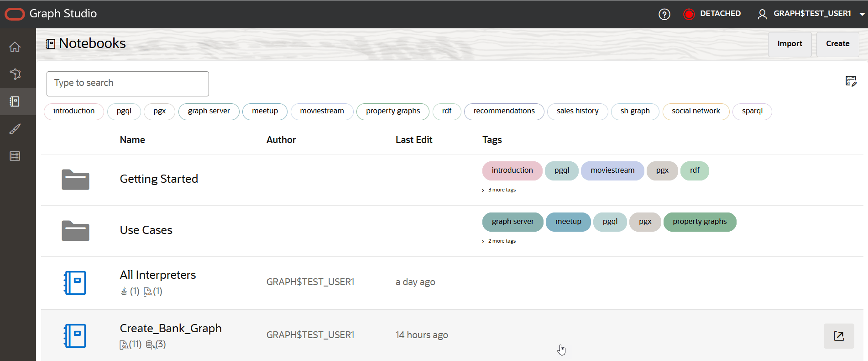The width and height of the screenshot is (868, 361).
Task: Click the Create button
Action: [x=837, y=44]
